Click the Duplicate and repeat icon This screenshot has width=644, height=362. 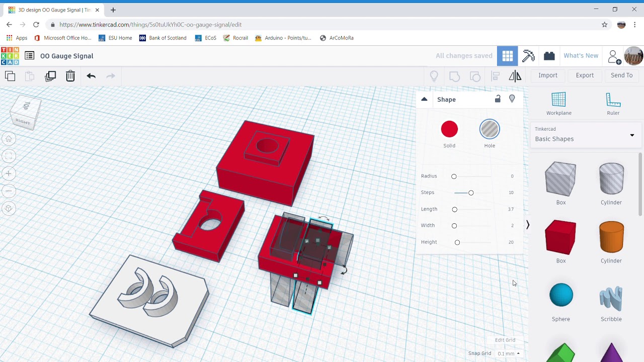[50, 76]
